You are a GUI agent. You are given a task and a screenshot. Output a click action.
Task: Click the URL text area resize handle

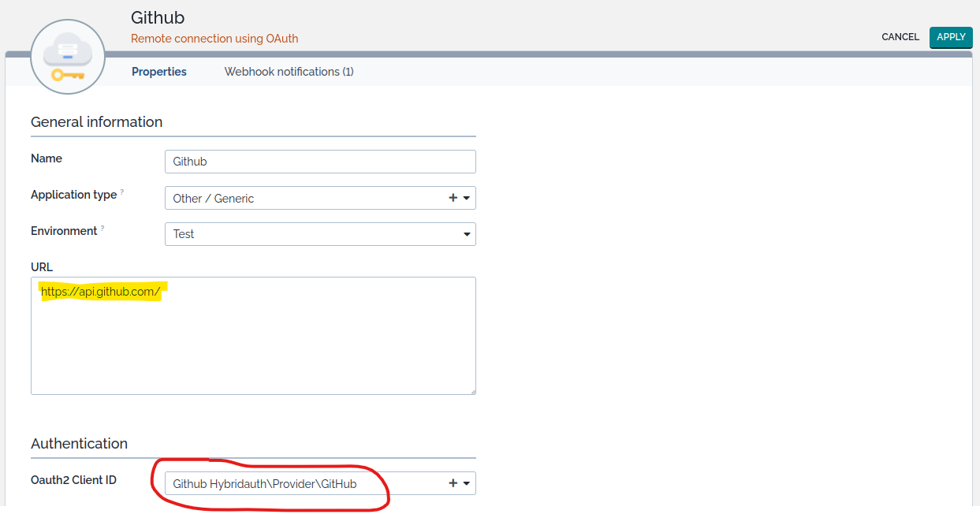point(471,390)
